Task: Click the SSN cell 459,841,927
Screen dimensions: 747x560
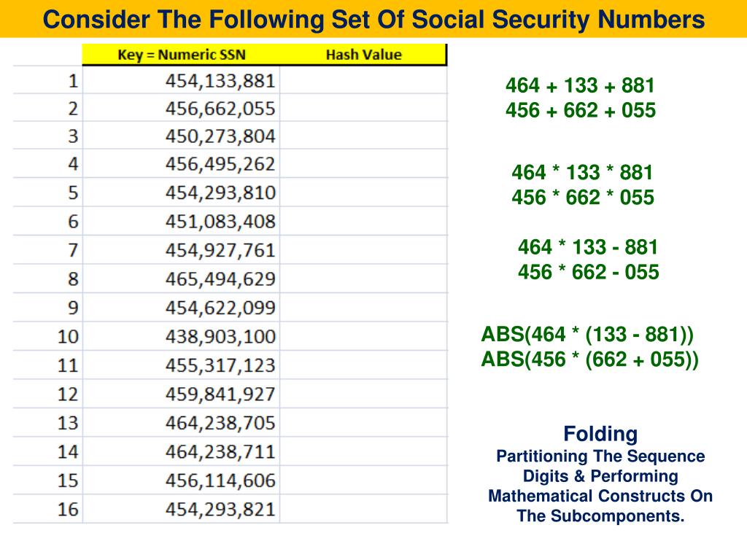Action: click(x=181, y=394)
